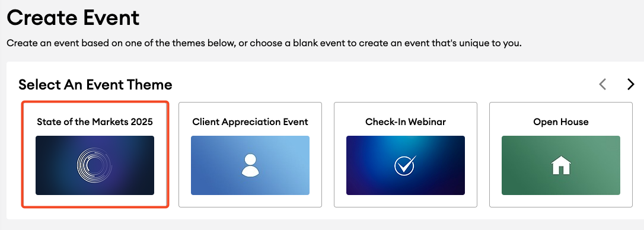
Task: Go to previous themes with left arrow
Action: (602, 84)
